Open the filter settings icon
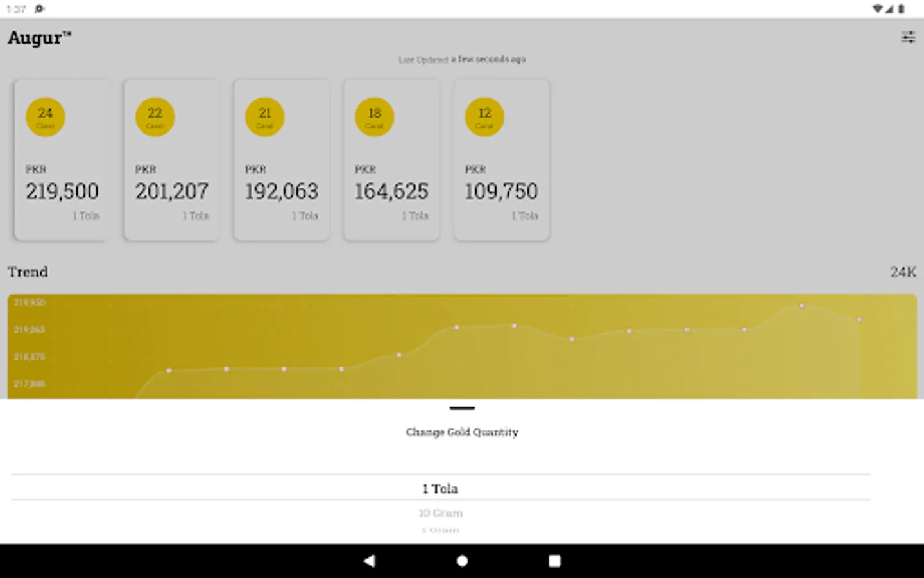The width and height of the screenshot is (924, 578). (908, 37)
